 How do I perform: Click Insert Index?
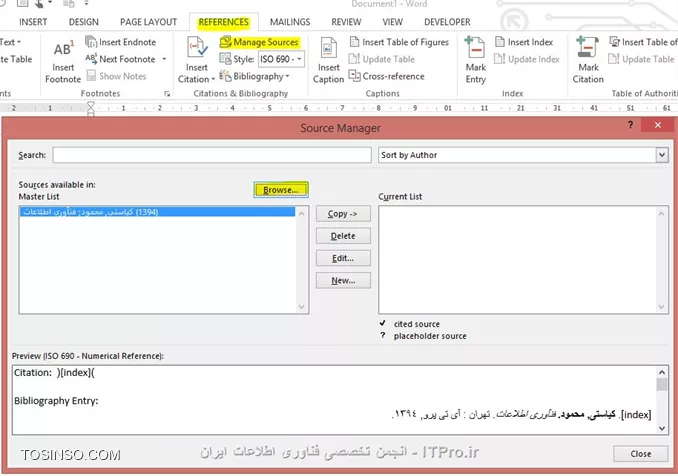524,42
